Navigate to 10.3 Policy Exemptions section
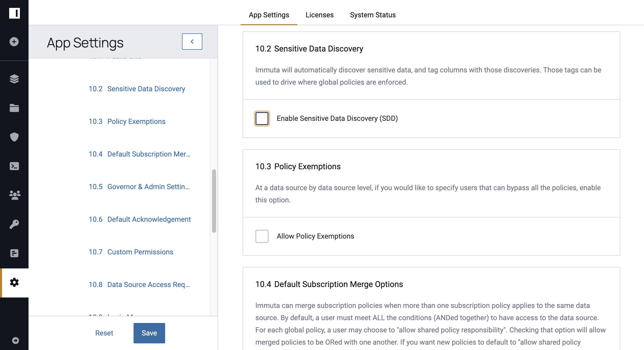This screenshot has height=350, width=644. point(136,121)
